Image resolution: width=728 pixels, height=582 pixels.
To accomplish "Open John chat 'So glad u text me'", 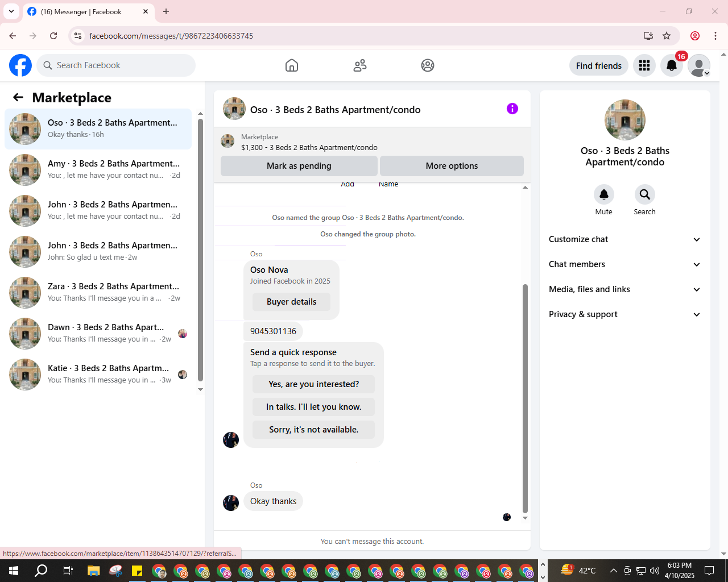I will coord(98,252).
